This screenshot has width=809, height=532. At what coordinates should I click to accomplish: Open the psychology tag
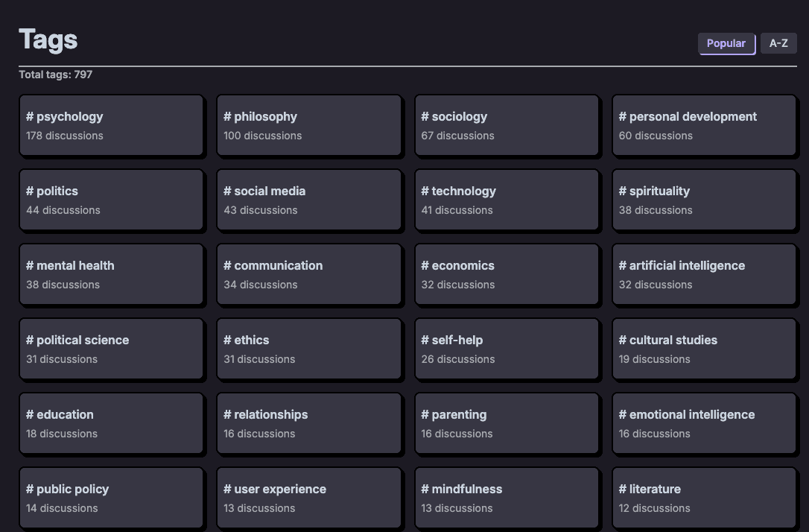pos(112,125)
